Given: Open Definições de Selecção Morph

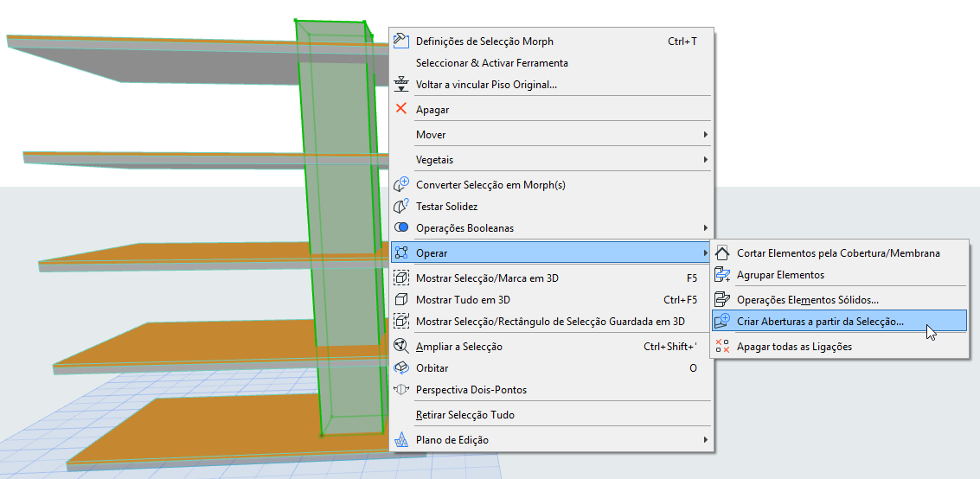Looking at the screenshot, I should pos(551,42).
